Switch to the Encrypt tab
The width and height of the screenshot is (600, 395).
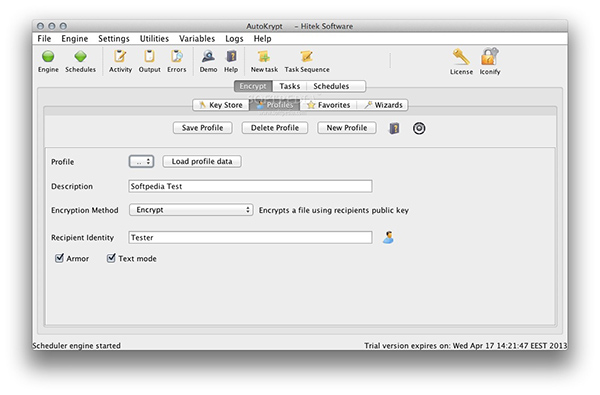click(253, 86)
